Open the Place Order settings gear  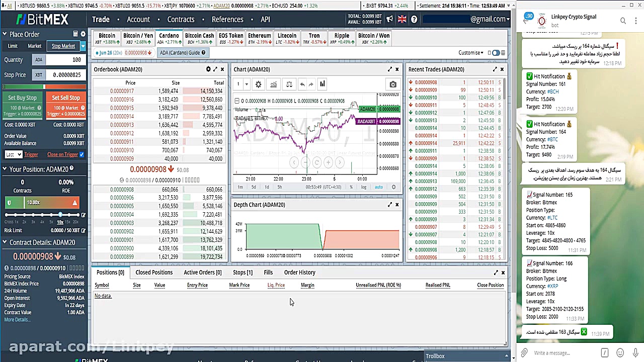(83, 34)
